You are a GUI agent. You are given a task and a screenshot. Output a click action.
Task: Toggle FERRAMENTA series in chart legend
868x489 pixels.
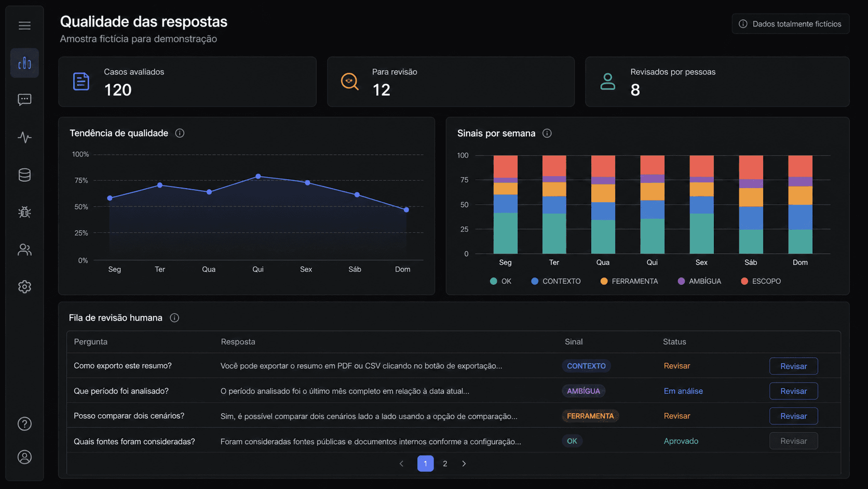pyautogui.click(x=629, y=281)
